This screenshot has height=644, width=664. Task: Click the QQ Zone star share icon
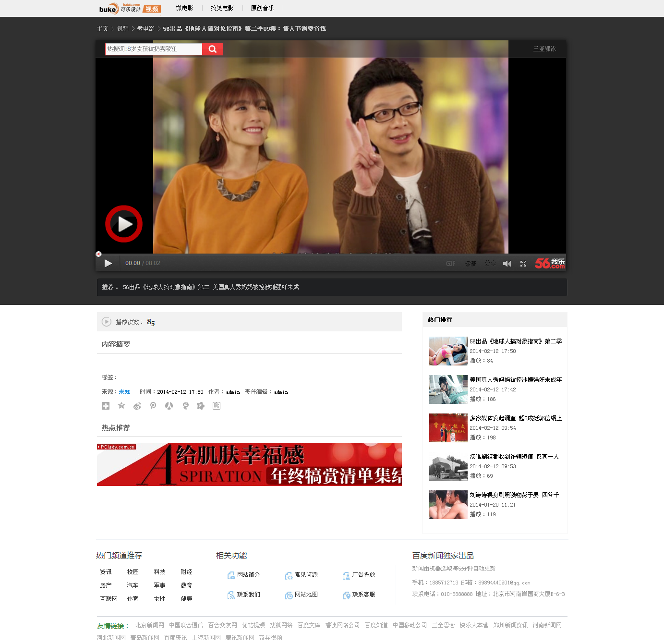pos(121,406)
